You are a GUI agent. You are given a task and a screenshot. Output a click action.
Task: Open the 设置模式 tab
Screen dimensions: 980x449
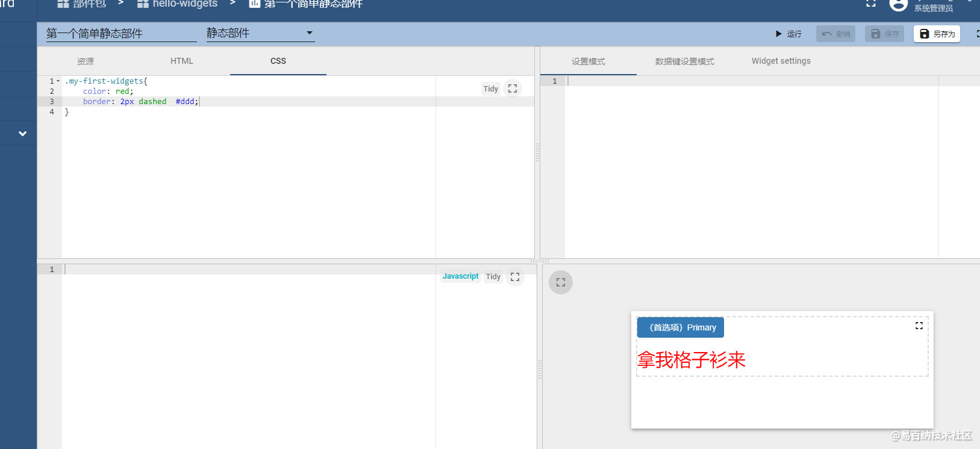click(x=588, y=61)
